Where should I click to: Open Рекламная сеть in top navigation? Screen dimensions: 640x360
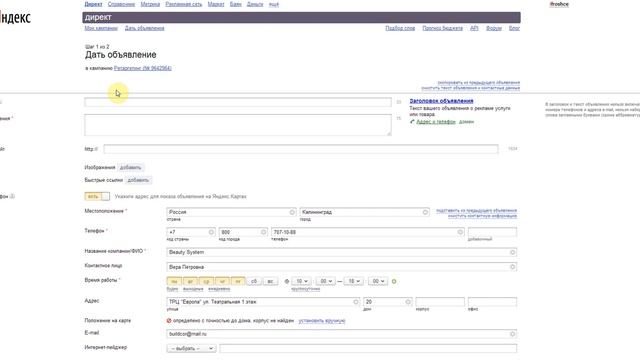tap(184, 4)
